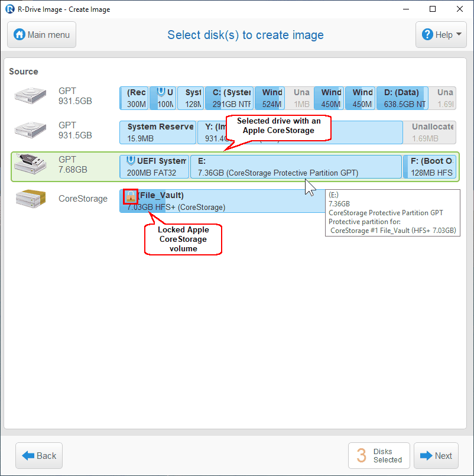The width and height of the screenshot is (474, 476).
Task: Select the D: (Data) 638.5GB partition
Action: pos(402,98)
